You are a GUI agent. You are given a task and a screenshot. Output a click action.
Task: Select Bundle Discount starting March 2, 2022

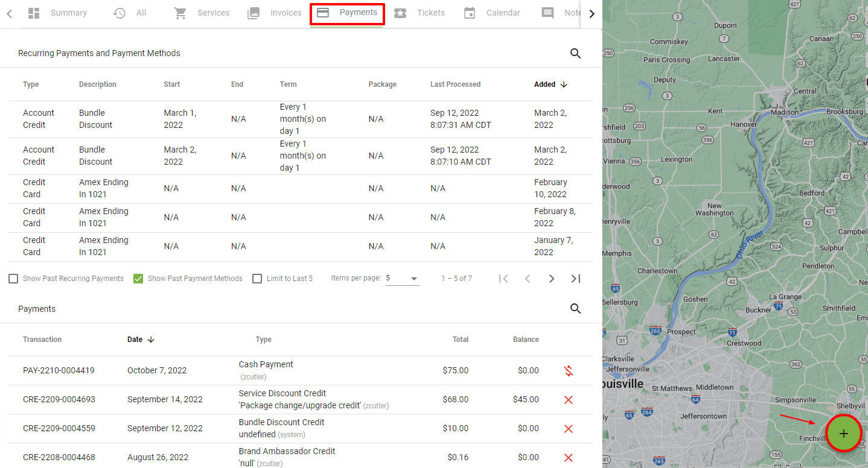point(301,156)
